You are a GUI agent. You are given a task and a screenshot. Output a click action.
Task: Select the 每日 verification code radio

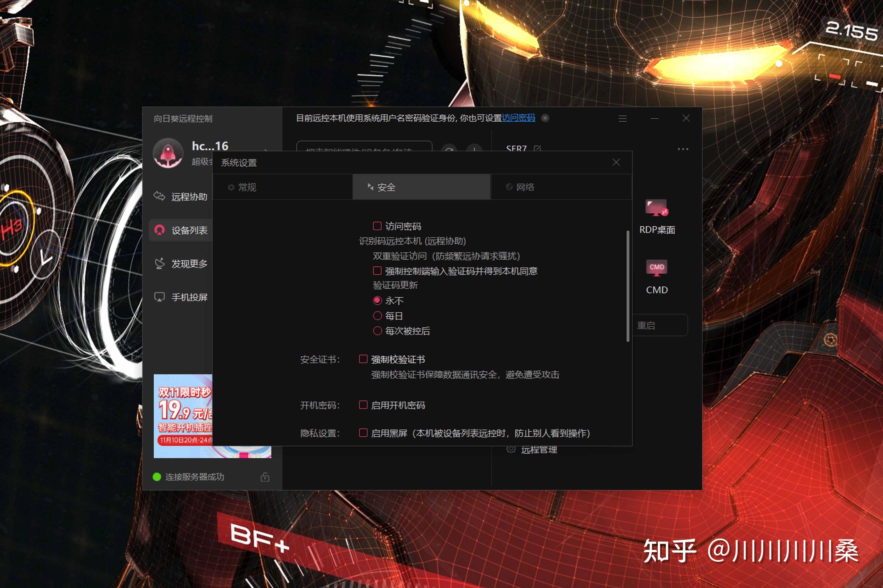click(377, 316)
